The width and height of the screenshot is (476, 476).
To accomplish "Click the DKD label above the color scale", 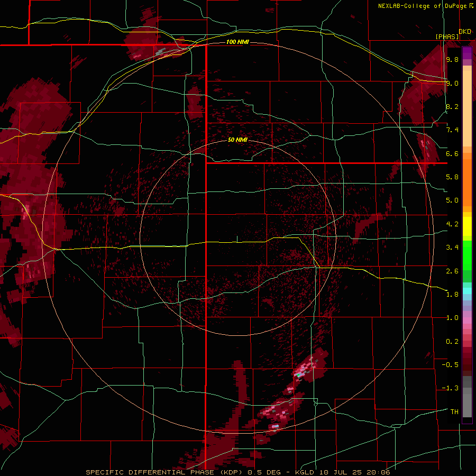I will 465,32.
